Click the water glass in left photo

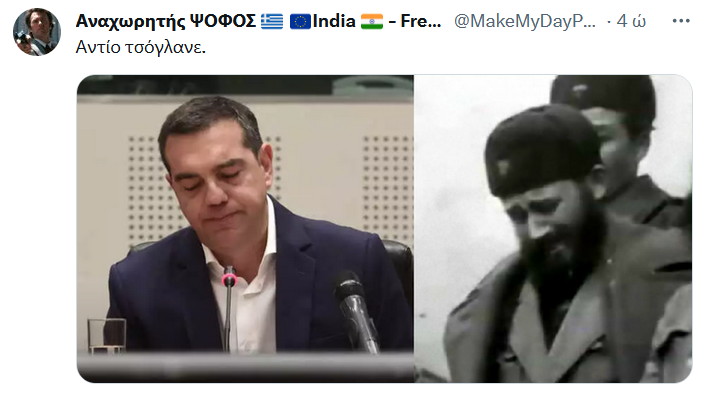point(106,335)
